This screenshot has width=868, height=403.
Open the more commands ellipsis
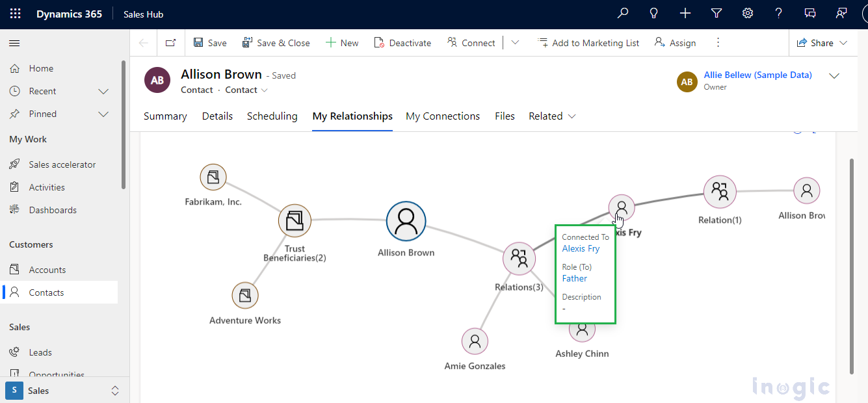pos(718,43)
